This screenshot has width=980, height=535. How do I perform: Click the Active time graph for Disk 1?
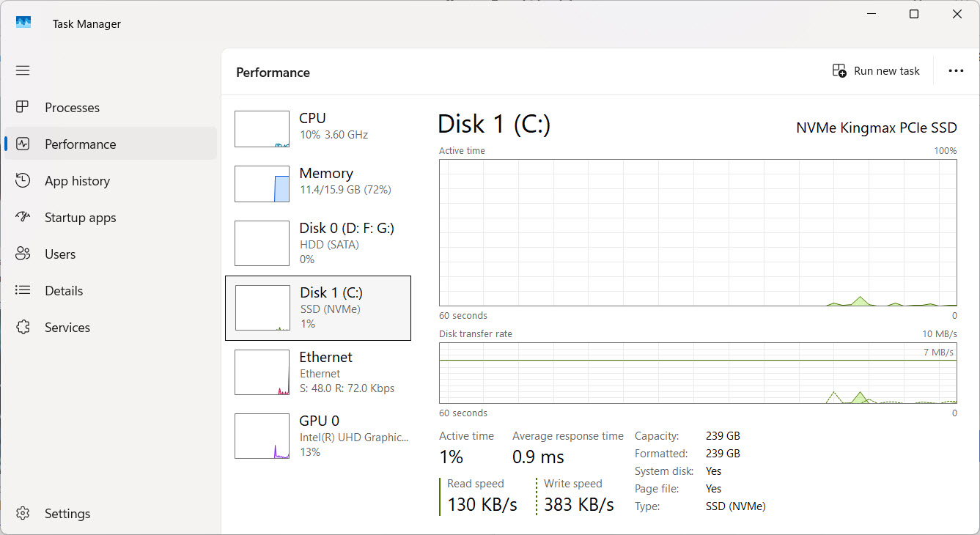coord(696,232)
